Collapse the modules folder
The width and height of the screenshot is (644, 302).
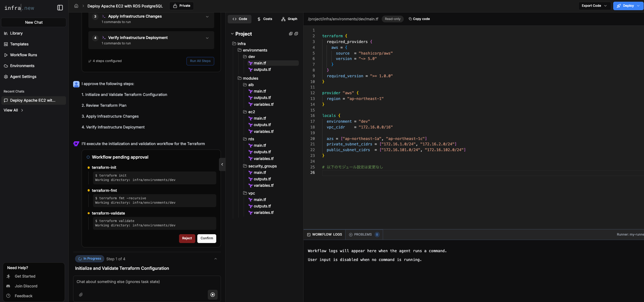248,78
